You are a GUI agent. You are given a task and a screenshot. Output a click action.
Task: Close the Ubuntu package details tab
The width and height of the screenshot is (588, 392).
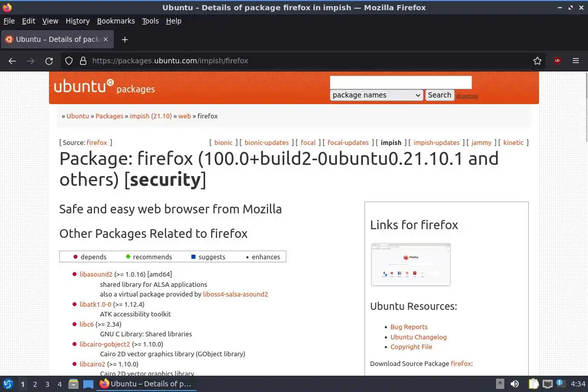tap(106, 39)
